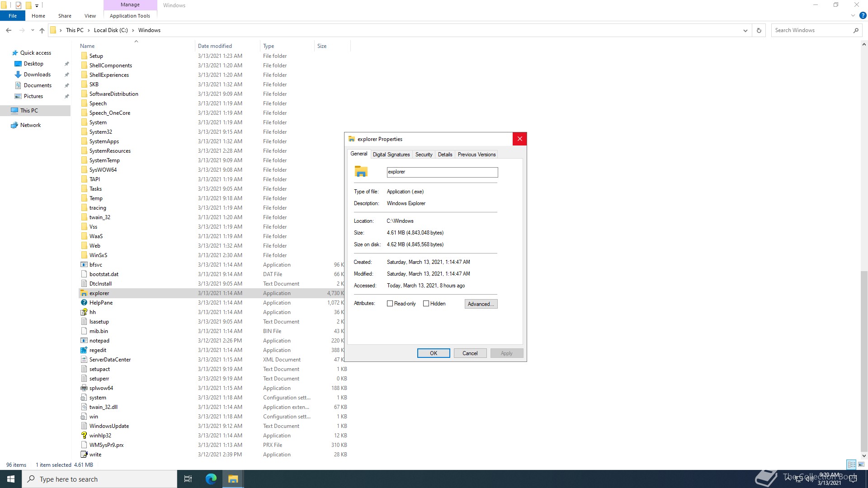The height and width of the screenshot is (488, 868).
Task: Click the explorer application icon in file list
Action: (84, 293)
